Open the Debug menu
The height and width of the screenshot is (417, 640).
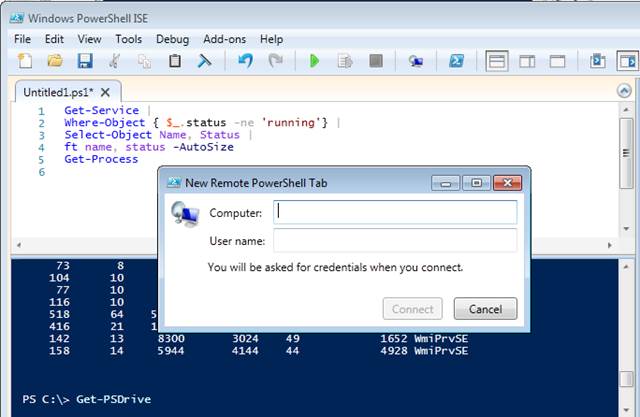click(172, 39)
